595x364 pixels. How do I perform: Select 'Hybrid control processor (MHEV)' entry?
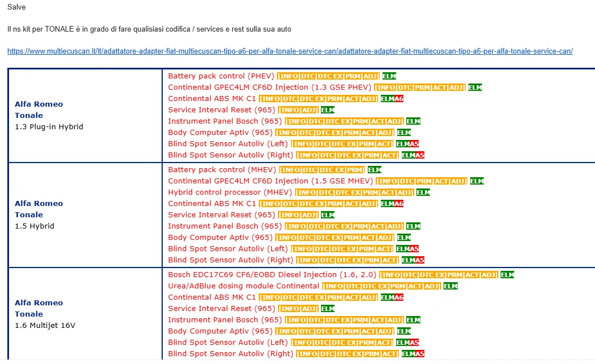(230, 192)
